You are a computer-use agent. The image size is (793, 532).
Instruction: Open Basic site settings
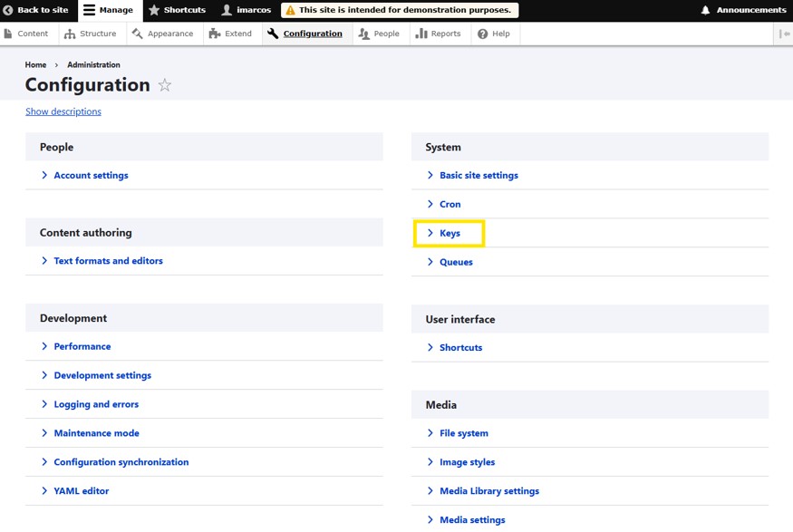(x=479, y=175)
